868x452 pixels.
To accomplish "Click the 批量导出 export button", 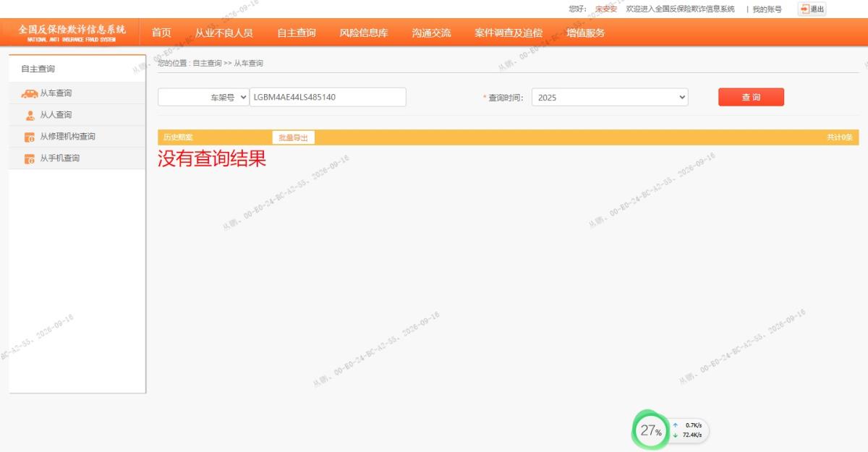I will pyautogui.click(x=293, y=137).
